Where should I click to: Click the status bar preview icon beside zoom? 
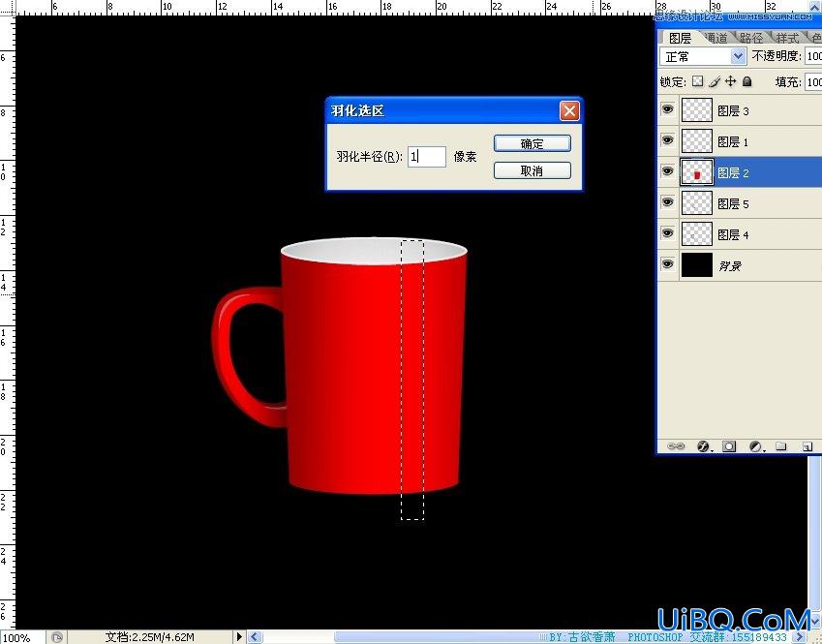pos(56,637)
